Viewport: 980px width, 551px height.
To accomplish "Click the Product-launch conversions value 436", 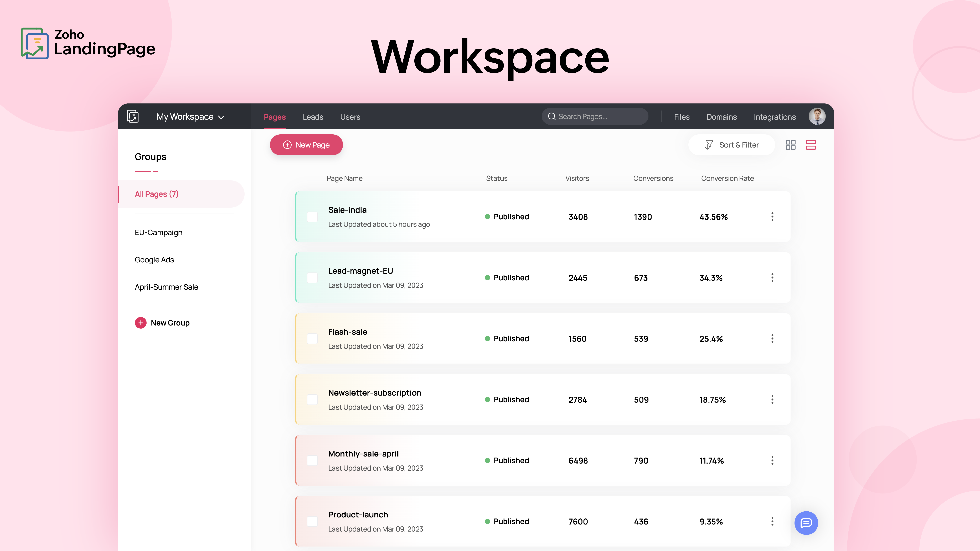I will coord(641,521).
